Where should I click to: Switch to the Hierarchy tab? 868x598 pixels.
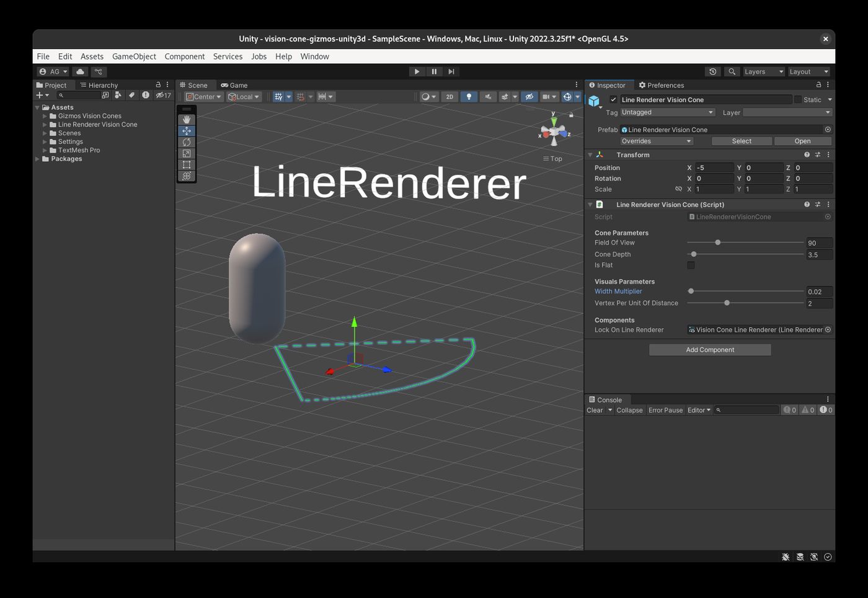point(99,85)
